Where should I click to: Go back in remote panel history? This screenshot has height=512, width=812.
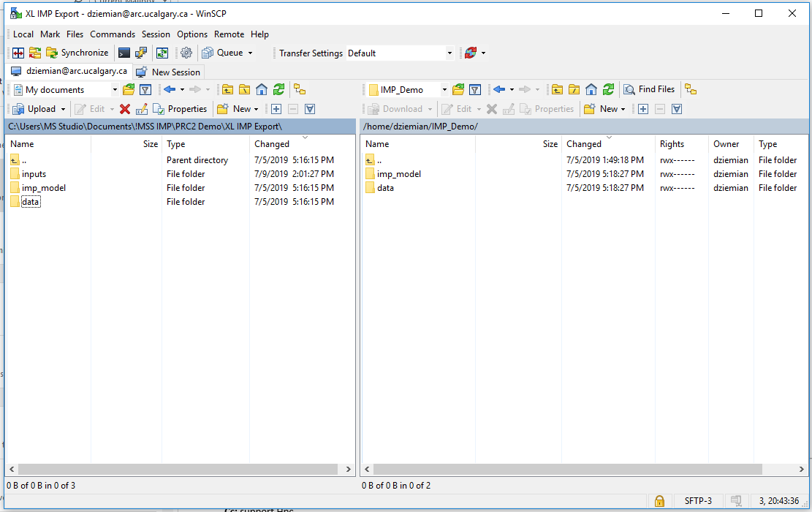coord(499,90)
